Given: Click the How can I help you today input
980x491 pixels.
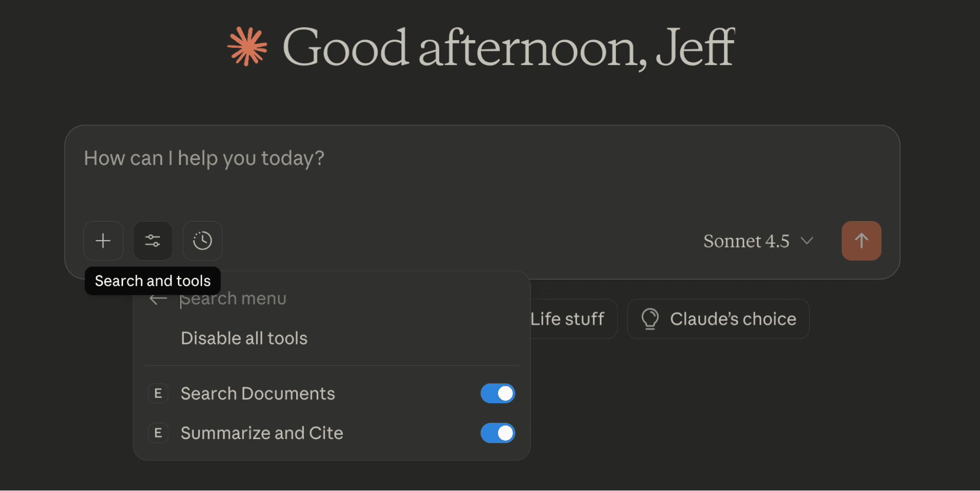Looking at the screenshot, I should tap(204, 158).
